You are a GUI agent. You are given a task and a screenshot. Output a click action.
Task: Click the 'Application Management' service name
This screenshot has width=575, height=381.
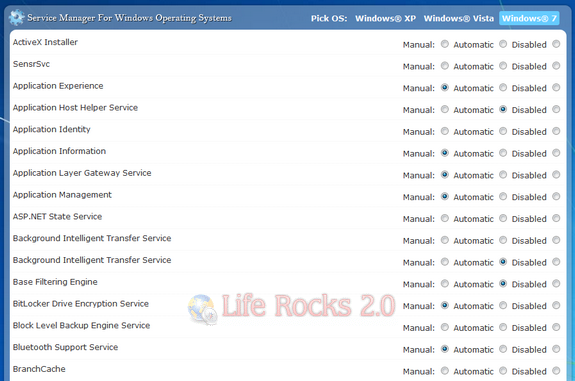(x=62, y=195)
